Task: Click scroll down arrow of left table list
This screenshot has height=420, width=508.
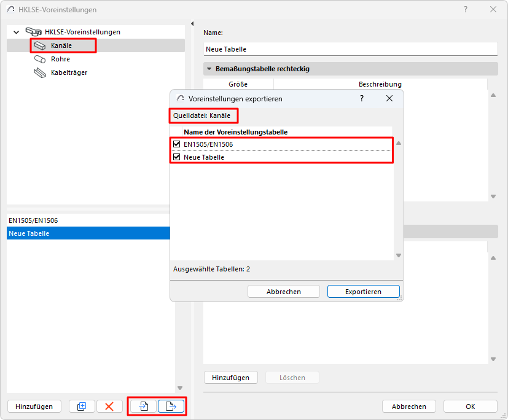Action: point(180,388)
